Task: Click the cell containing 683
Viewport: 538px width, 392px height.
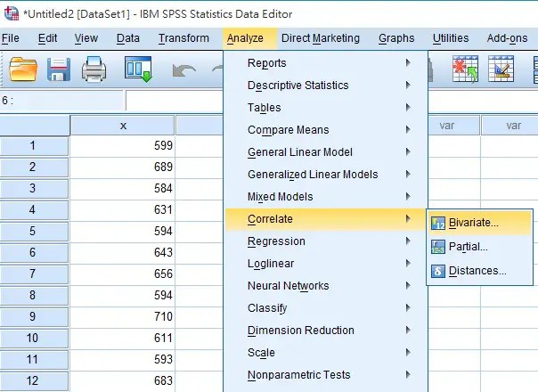Action: (x=123, y=380)
